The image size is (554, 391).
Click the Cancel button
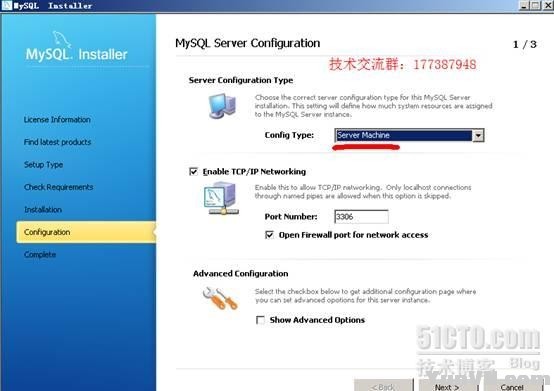coord(512,386)
